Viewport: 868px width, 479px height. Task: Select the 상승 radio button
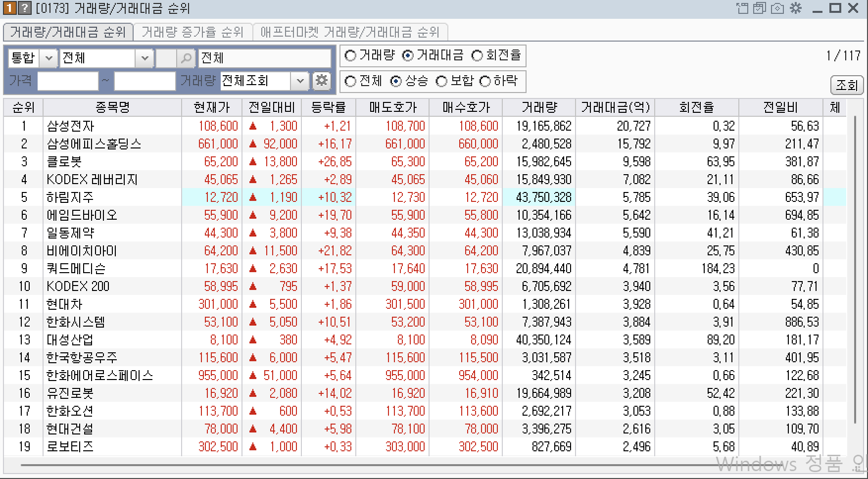(396, 81)
